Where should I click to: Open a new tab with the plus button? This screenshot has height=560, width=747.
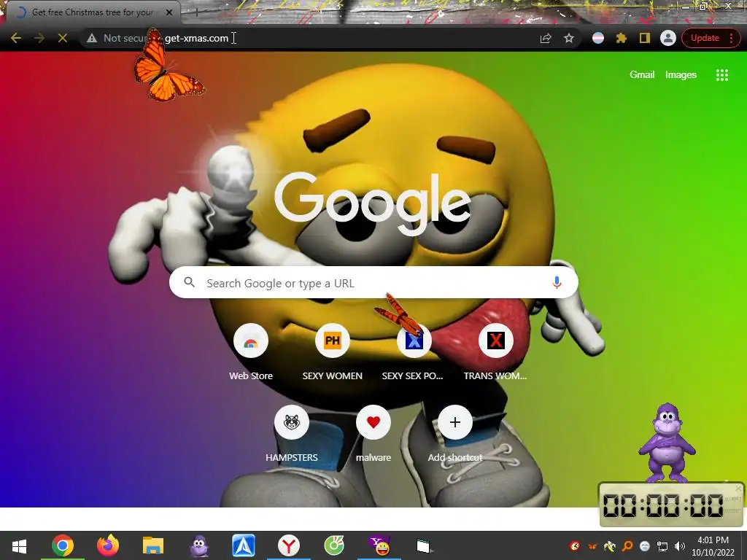pos(196,13)
